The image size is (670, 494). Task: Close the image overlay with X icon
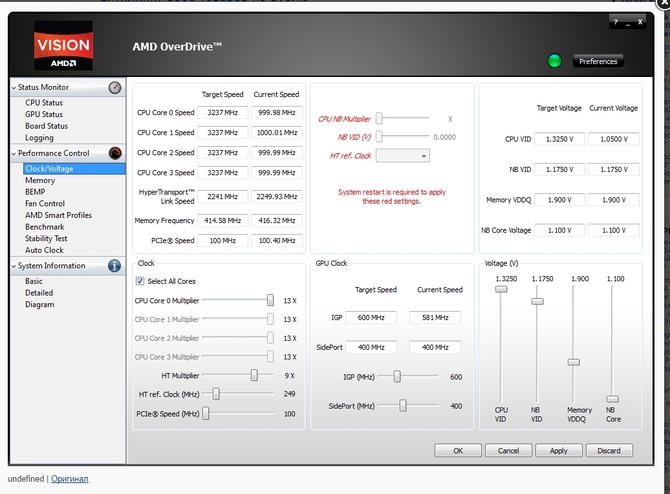664,2
